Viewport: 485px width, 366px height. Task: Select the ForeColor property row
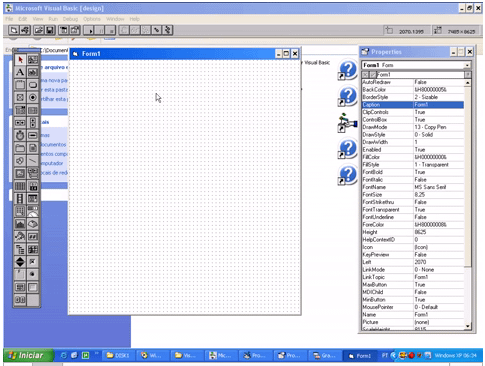coord(413,225)
